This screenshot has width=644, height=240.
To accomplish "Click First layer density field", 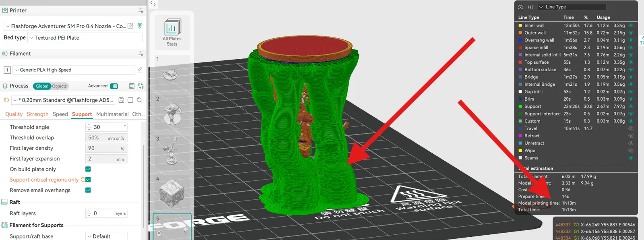I will coord(106,148).
